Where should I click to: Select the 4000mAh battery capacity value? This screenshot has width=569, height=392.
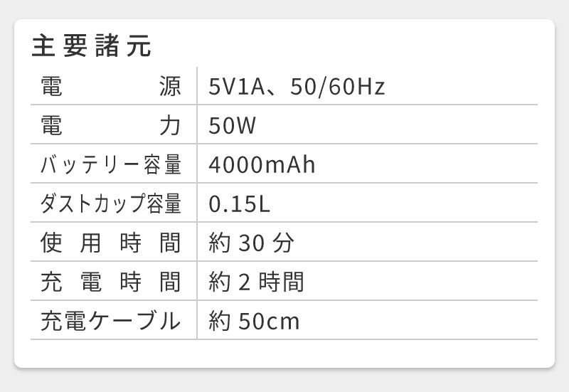coord(262,165)
